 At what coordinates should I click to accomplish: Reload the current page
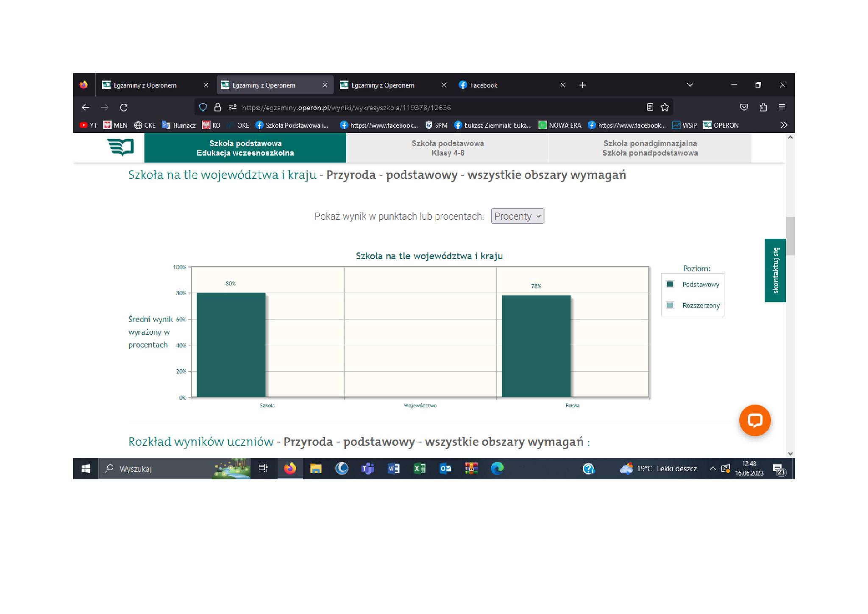[x=124, y=107]
